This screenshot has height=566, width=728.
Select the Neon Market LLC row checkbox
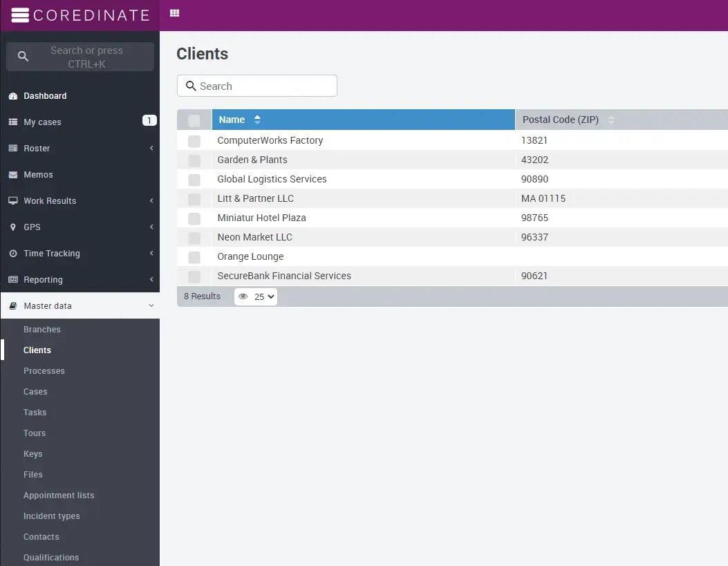click(x=194, y=238)
